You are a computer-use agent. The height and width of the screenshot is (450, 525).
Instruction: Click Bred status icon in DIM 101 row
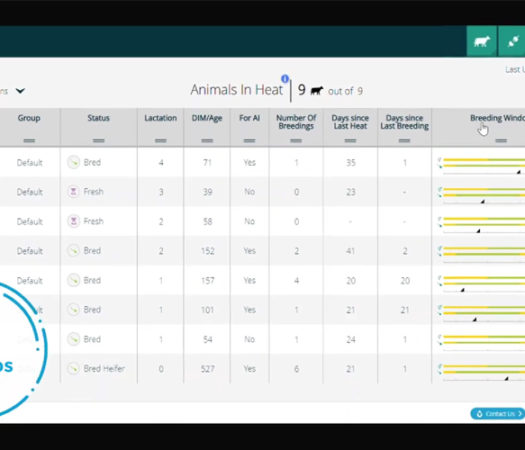[74, 310]
